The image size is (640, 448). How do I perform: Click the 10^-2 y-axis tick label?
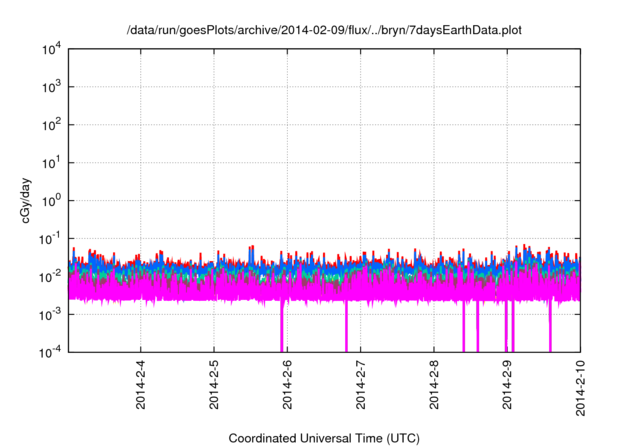tap(50, 276)
